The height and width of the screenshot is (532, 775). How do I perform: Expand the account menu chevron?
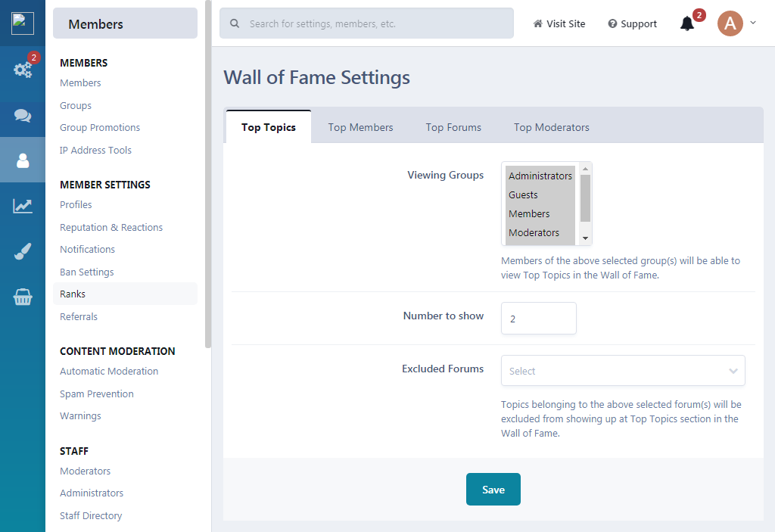pos(753,23)
